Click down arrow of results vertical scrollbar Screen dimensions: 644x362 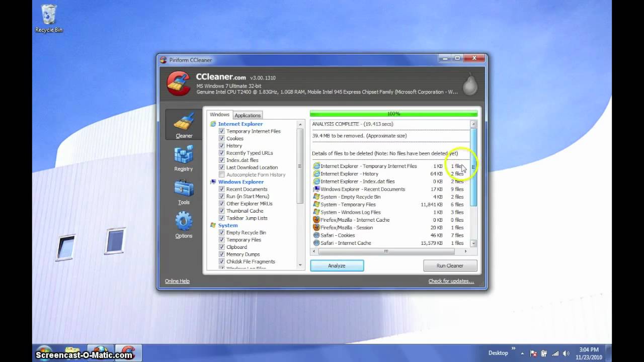[x=473, y=243]
